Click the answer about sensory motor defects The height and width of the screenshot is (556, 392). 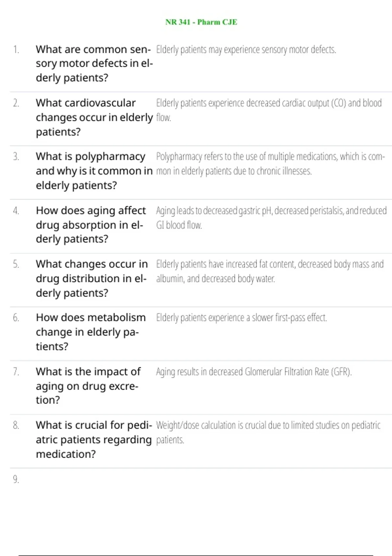click(x=246, y=50)
